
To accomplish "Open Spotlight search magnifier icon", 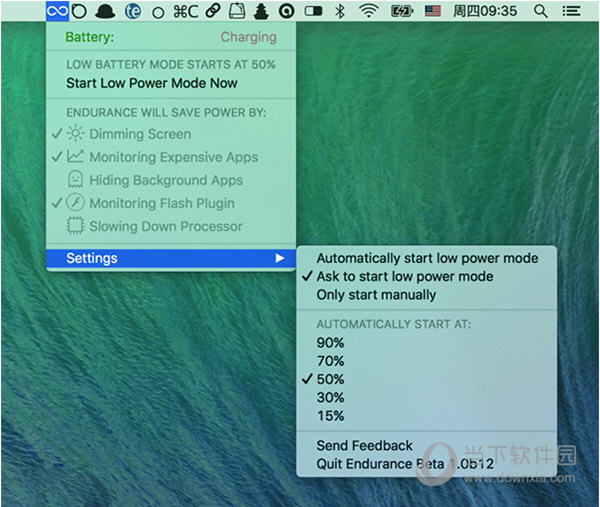I will 541,11.
